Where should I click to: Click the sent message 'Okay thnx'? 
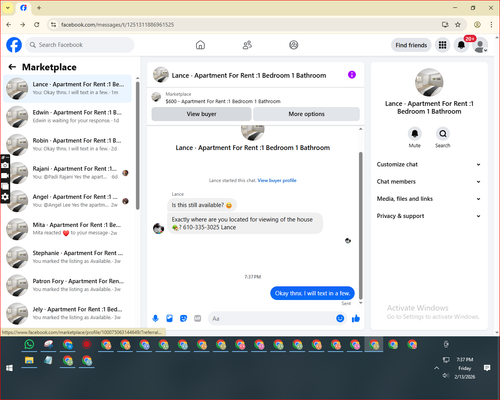(312, 293)
